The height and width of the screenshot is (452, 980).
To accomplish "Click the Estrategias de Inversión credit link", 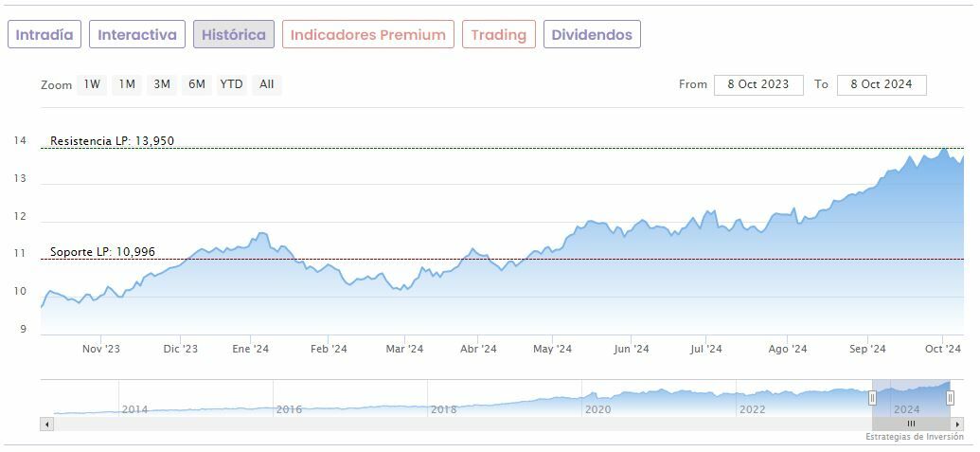I will pos(915,437).
